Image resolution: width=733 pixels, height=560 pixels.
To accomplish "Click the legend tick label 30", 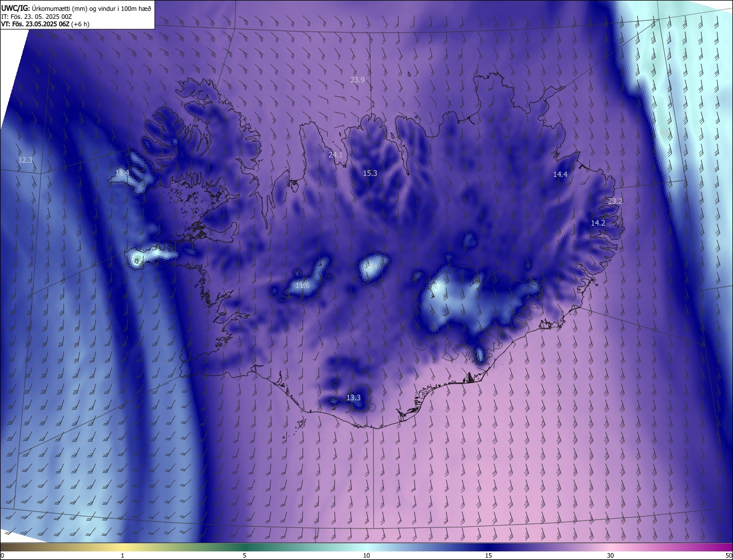I will (610, 555).
